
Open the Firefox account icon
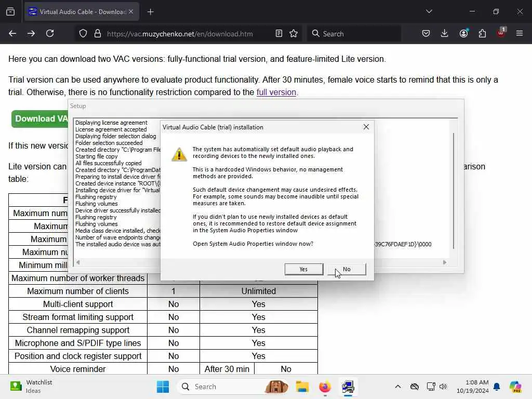(x=464, y=34)
